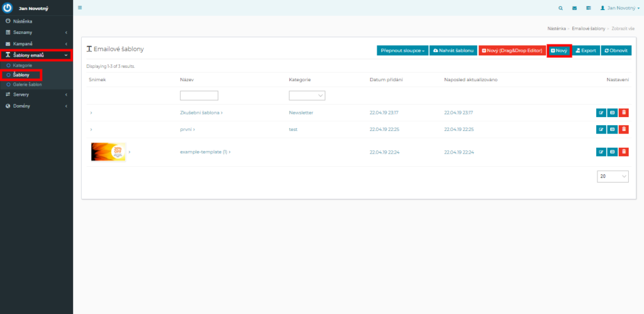
Task: Click the logo icon beside Jan Novotný
Action: coord(8,8)
